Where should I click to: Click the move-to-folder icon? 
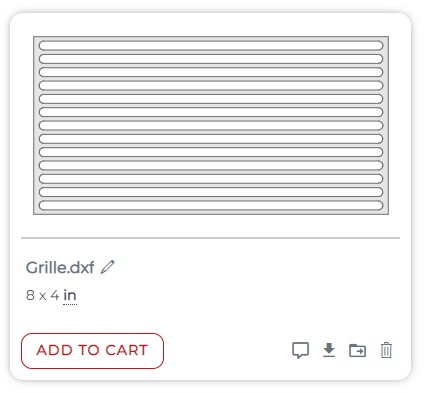357,350
